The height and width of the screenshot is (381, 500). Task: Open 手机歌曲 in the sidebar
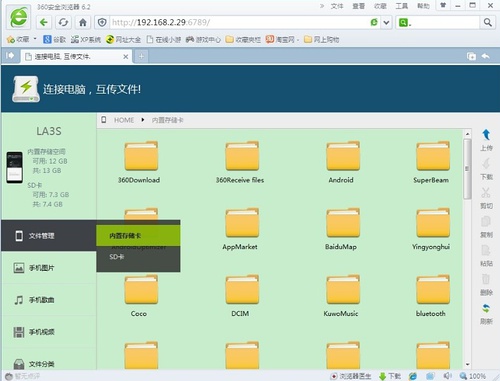click(x=49, y=300)
